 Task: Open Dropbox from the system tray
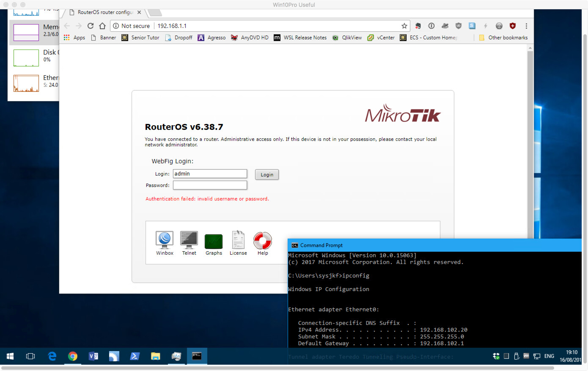[x=496, y=356]
